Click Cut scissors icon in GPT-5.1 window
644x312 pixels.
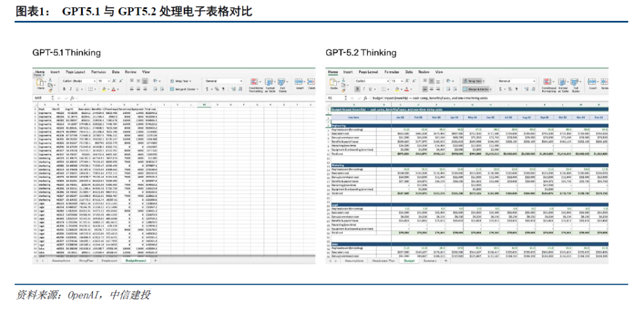[51, 80]
